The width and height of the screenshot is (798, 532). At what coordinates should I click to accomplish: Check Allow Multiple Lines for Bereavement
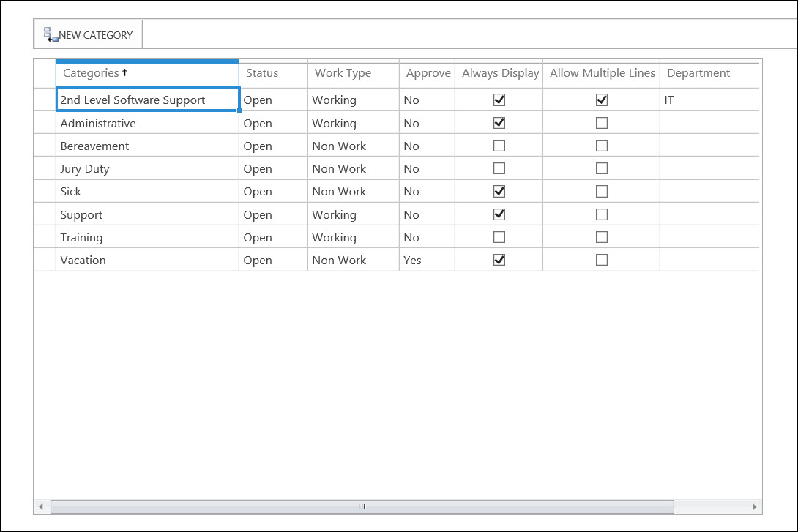pyautogui.click(x=602, y=146)
